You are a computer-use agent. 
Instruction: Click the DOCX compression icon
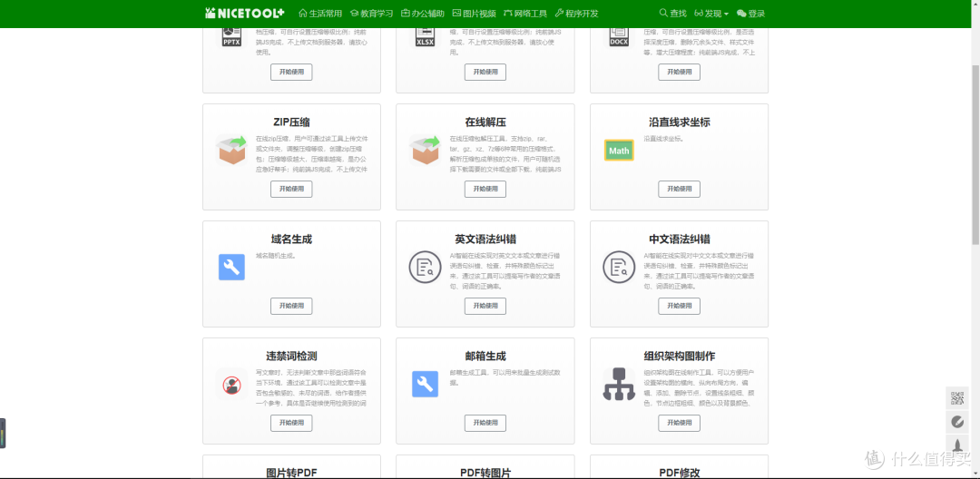tap(620, 36)
